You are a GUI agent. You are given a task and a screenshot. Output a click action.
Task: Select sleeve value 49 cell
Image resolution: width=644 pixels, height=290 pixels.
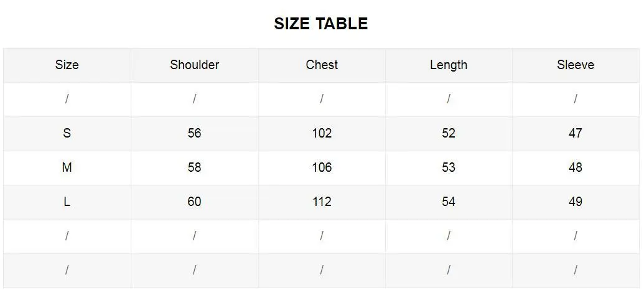click(x=576, y=202)
